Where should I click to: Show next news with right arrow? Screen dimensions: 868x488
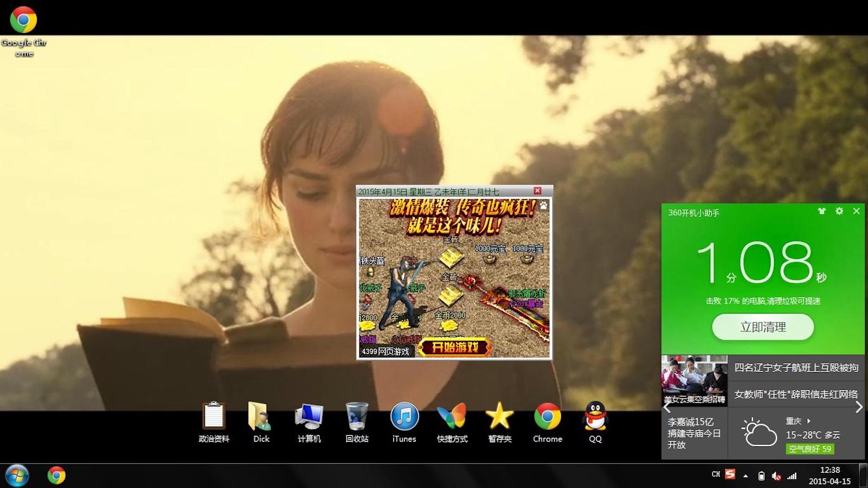click(x=858, y=407)
